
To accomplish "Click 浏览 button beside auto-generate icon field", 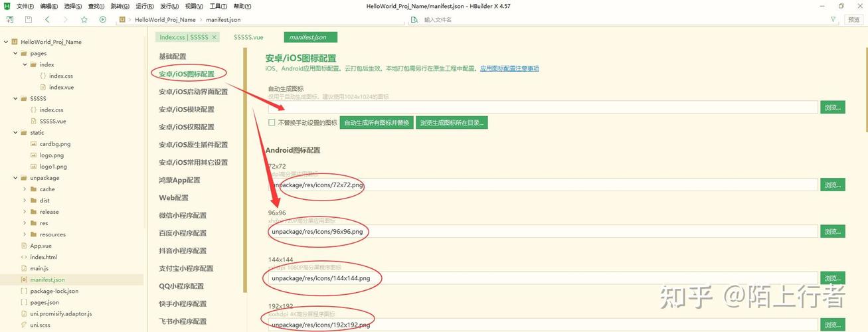I will [x=833, y=108].
